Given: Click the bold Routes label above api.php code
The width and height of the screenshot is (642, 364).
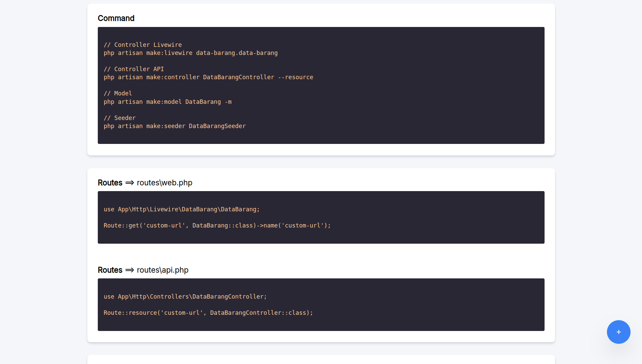Looking at the screenshot, I should click(x=110, y=270).
